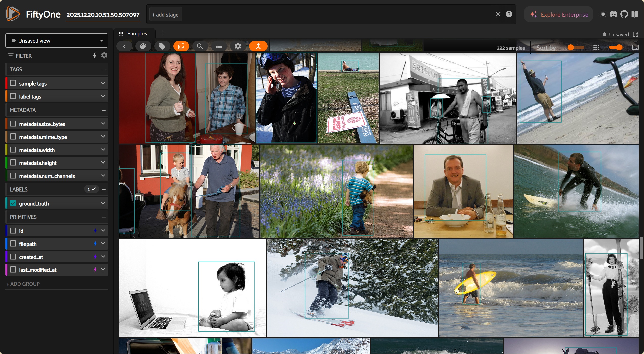Open sidebar filter settings gear

point(104,55)
